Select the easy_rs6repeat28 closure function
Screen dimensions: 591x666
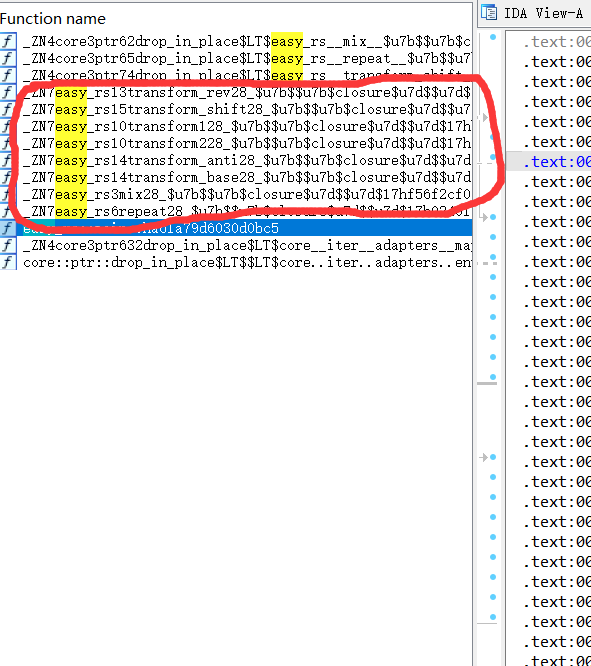coord(246,212)
